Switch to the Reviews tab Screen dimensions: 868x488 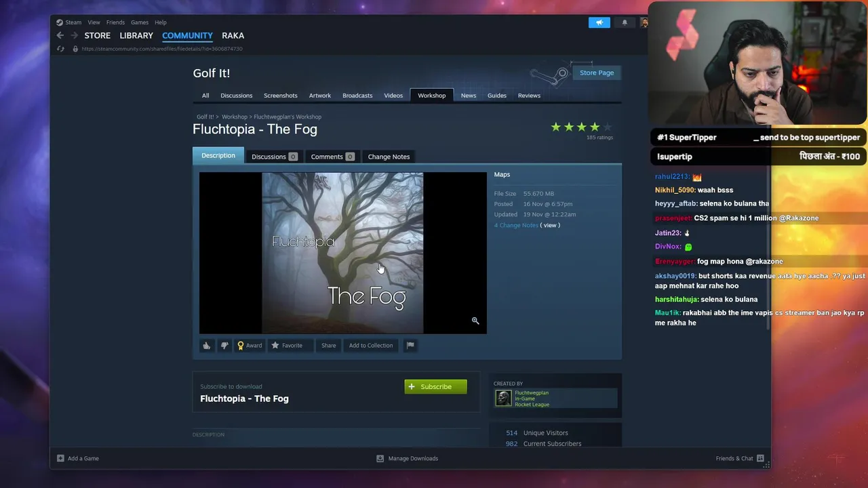[530, 96]
